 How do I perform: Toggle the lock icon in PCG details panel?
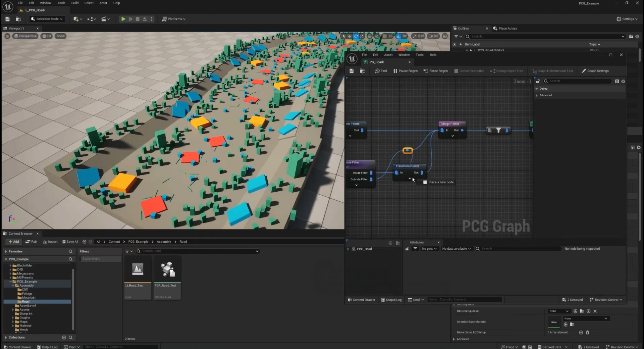(538, 81)
